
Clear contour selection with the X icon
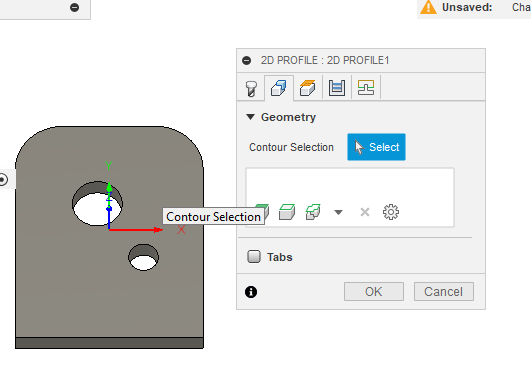tap(365, 212)
